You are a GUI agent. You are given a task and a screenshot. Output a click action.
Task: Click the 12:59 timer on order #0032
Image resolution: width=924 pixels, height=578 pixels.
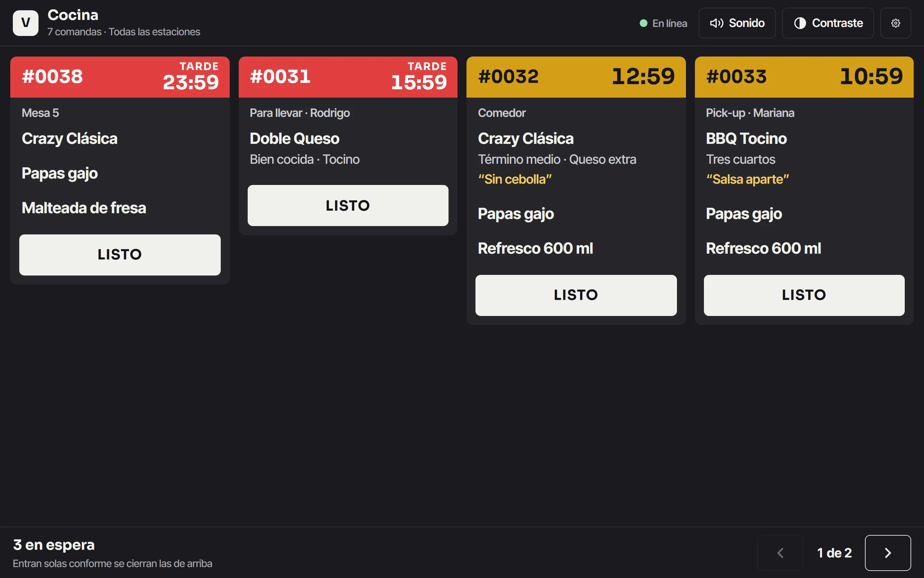point(643,76)
